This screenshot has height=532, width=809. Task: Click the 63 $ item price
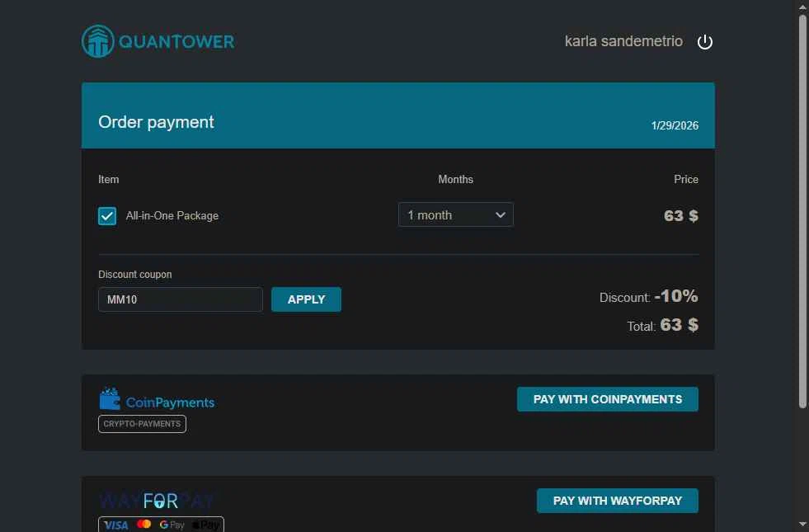click(681, 215)
